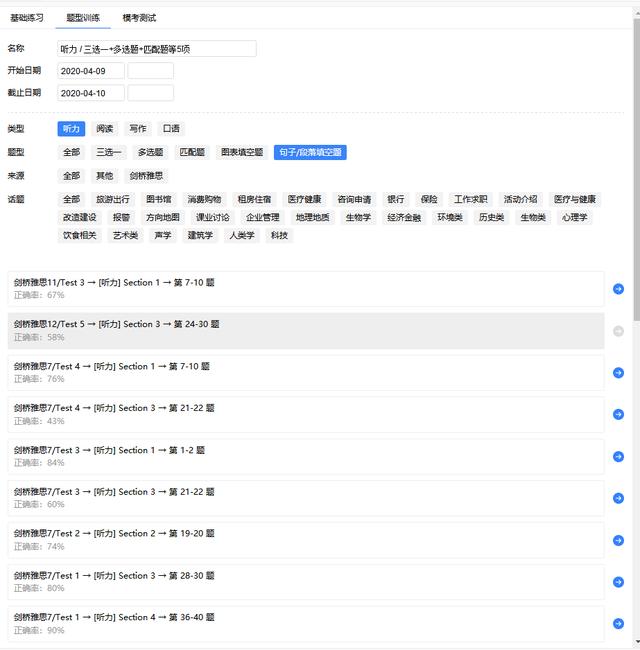This screenshot has width=640, height=650.
Task: Filter by 图表填空题 question type
Action: point(242,153)
